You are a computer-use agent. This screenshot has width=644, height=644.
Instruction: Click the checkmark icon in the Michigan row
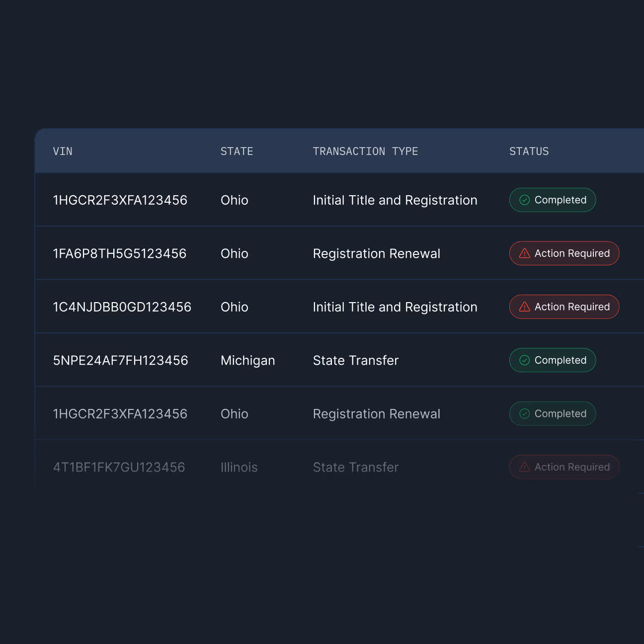pos(525,360)
